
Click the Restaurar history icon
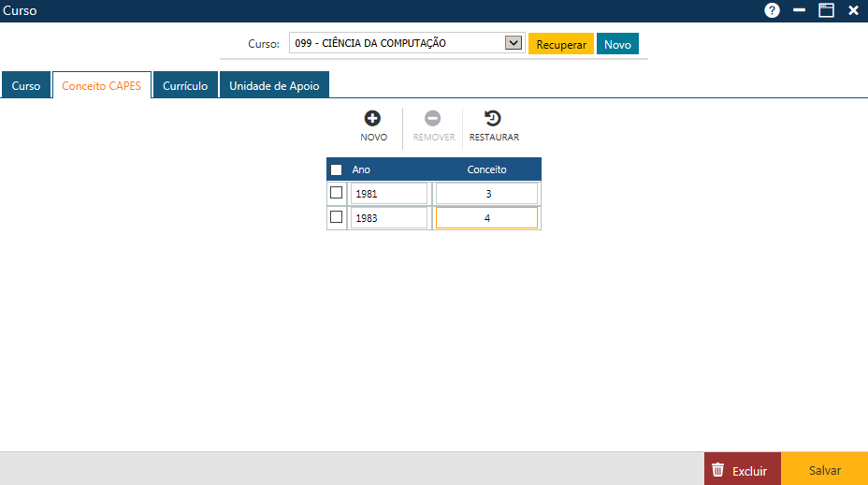point(493,119)
